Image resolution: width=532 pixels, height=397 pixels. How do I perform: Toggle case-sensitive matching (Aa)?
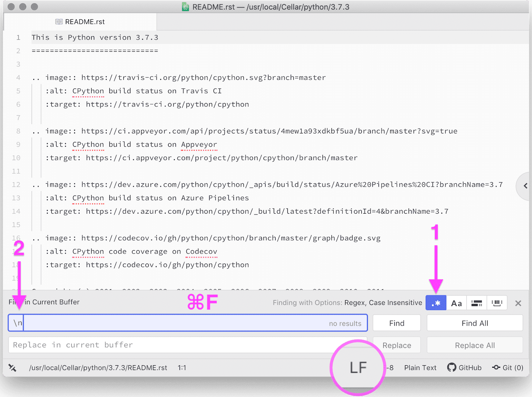pos(457,303)
